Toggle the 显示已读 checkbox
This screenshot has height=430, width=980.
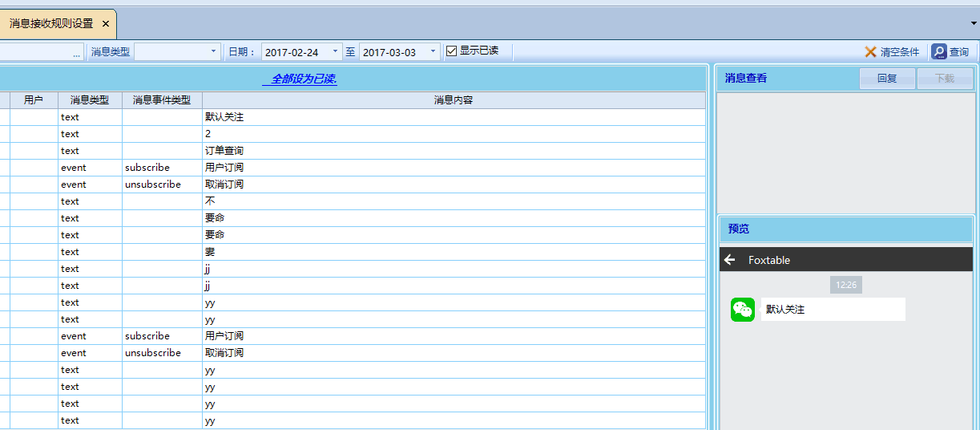[x=452, y=51]
